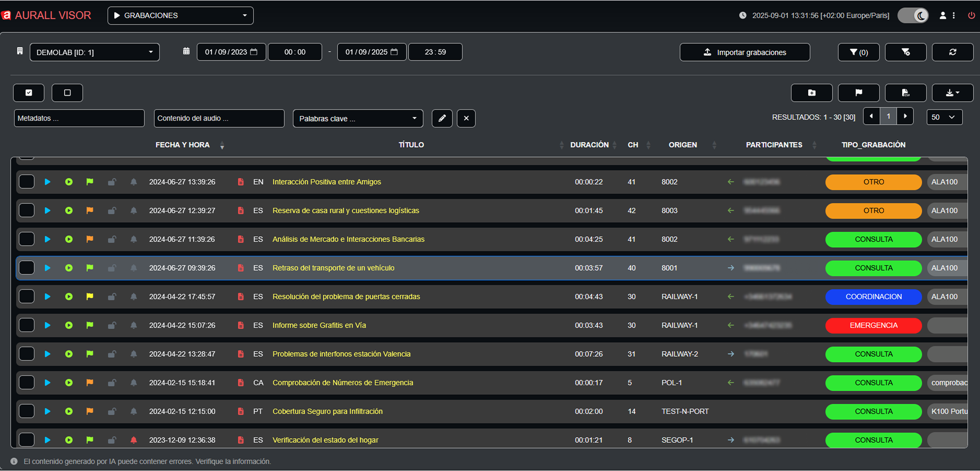Open 'Retraso del transporte de un vehículo' title
Screen dimensions: 980x471
point(333,268)
